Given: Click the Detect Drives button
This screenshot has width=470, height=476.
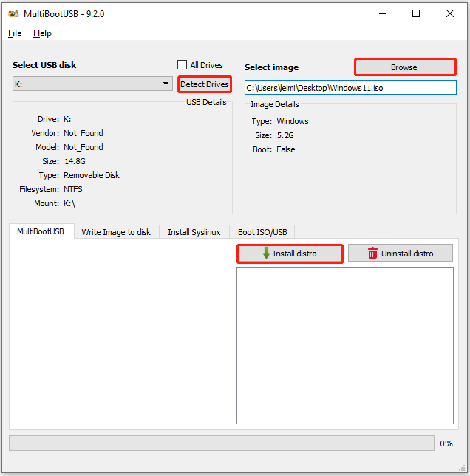Looking at the screenshot, I should tap(205, 84).
